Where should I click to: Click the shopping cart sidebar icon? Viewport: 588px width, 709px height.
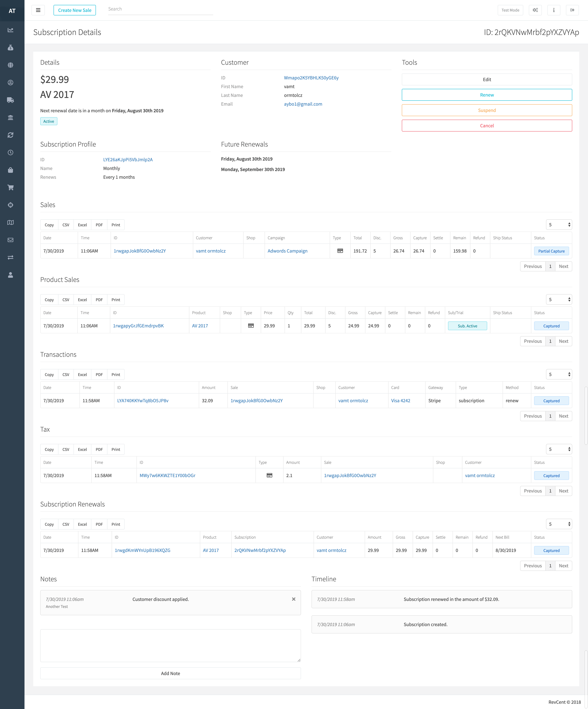tap(10, 187)
